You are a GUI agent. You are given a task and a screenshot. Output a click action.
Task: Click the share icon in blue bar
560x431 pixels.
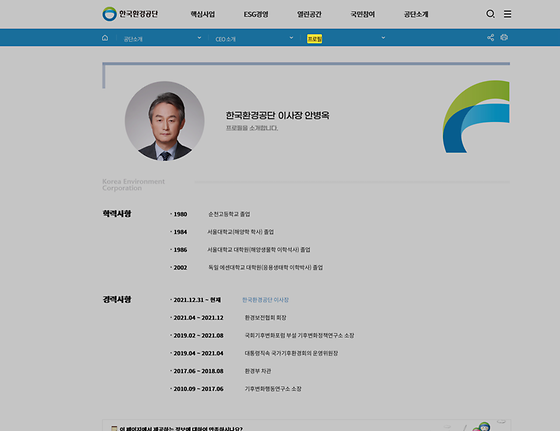[491, 37]
